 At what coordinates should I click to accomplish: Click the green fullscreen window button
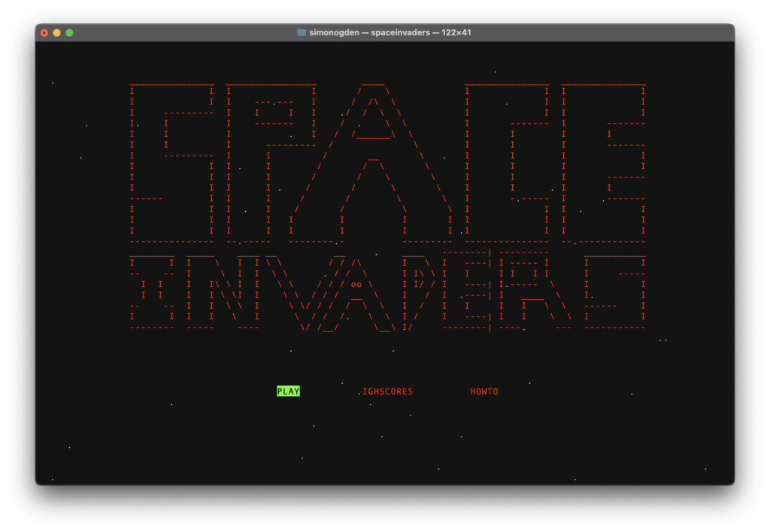70,33
